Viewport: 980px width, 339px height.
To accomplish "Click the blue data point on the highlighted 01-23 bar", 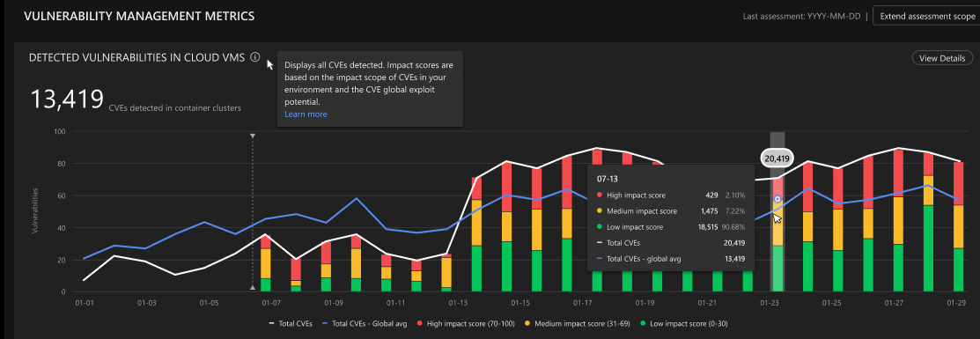I will [777, 199].
